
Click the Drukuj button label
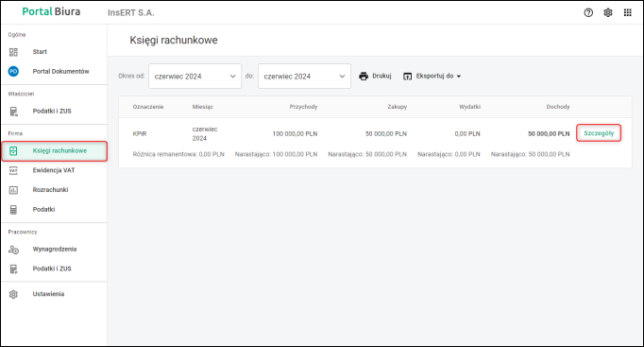coord(381,76)
